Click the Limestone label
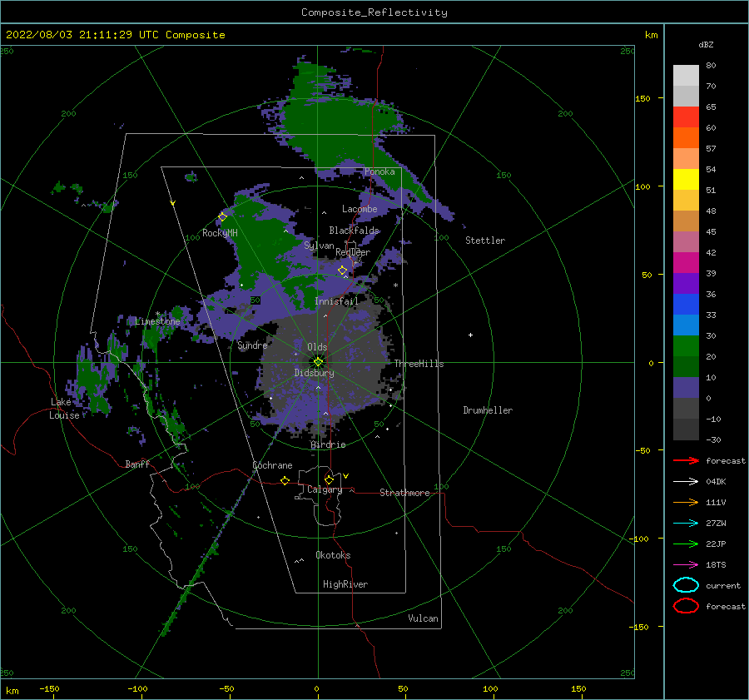Image resolution: width=749 pixels, height=700 pixels. (157, 321)
